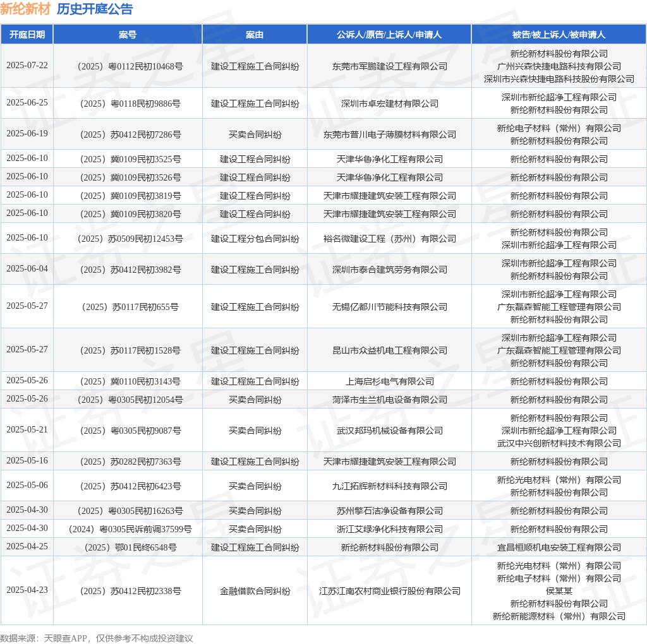The height and width of the screenshot is (644, 647).
Task: Click the date 2025-04-25
Action: coord(27,547)
